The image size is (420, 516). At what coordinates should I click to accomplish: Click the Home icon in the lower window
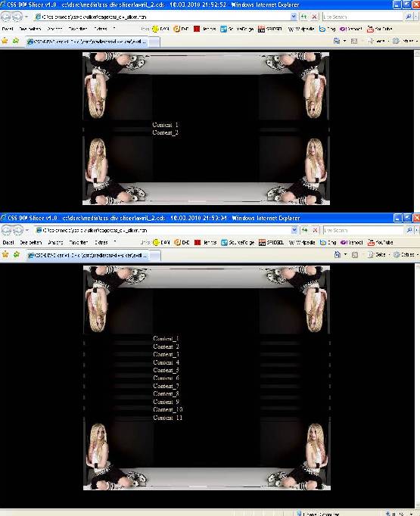(338, 254)
